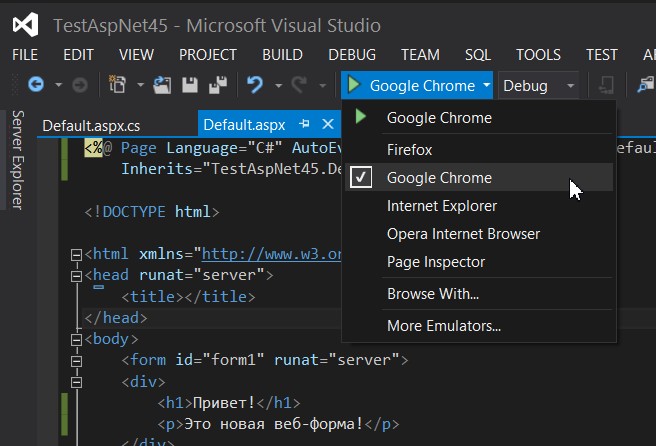Collapse the form element outline node
The width and height of the screenshot is (656, 446).
point(76,361)
